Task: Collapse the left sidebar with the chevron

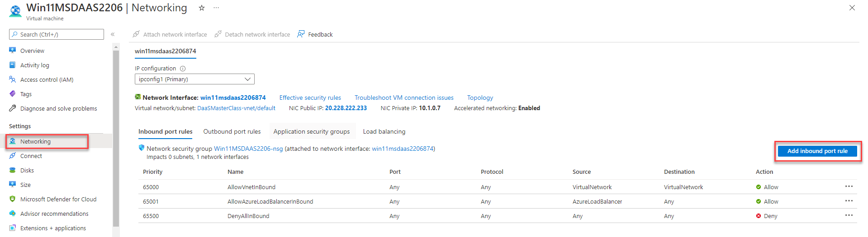Action: tap(113, 34)
